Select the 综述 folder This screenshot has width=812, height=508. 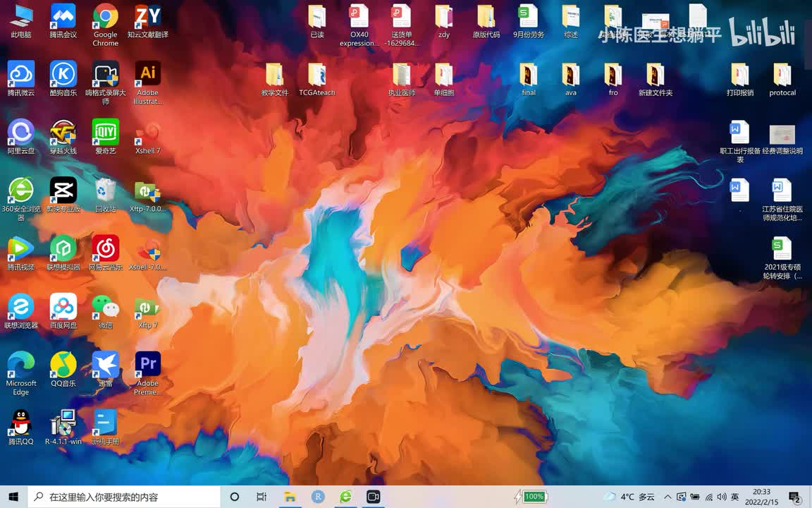click(x=571, y=20)
